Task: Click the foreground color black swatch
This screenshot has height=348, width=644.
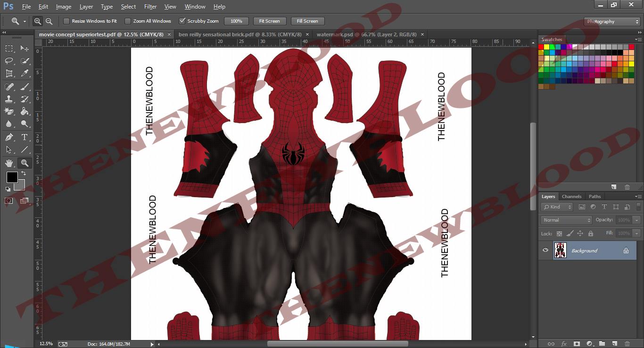Action: pyautogui.click(x=12, y=177)
